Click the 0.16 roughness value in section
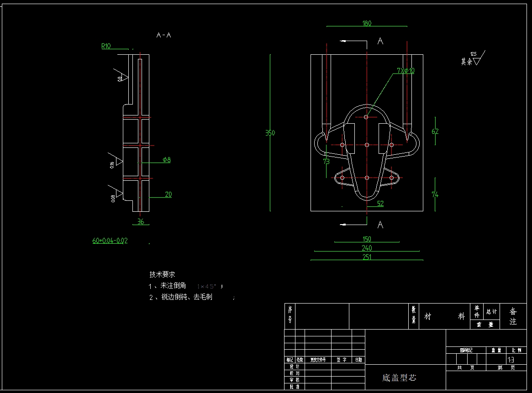Viewport: 532px width, 393px height. (x=112, y=165)
